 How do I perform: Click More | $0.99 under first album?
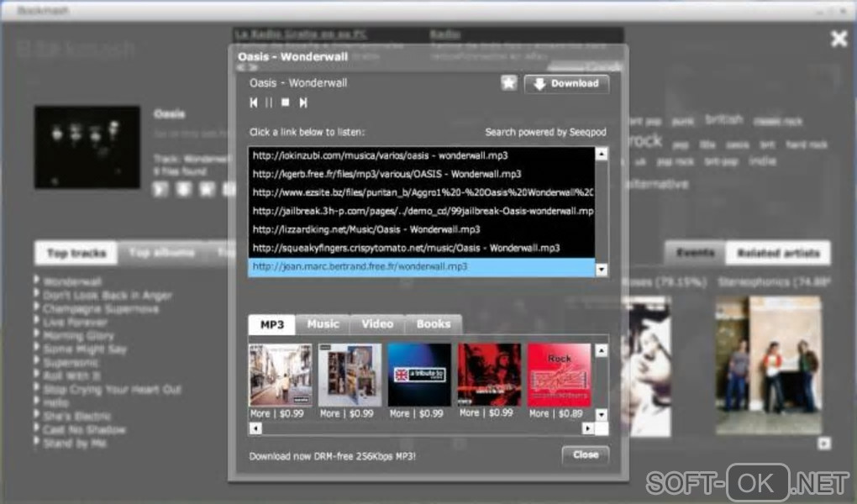point(276,414)
